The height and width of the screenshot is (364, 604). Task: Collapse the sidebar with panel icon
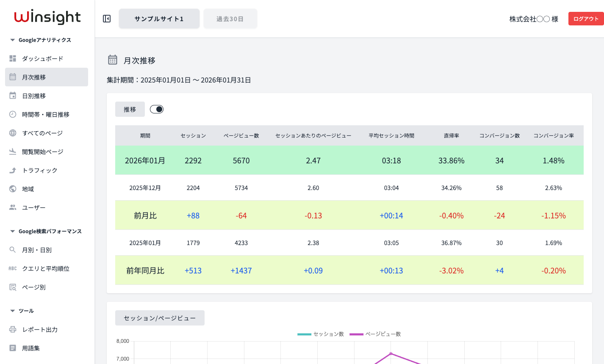click(107, 19)
